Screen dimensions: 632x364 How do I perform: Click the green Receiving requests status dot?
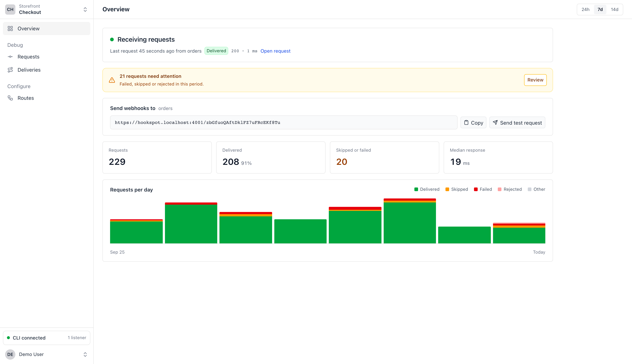(112, 39)
